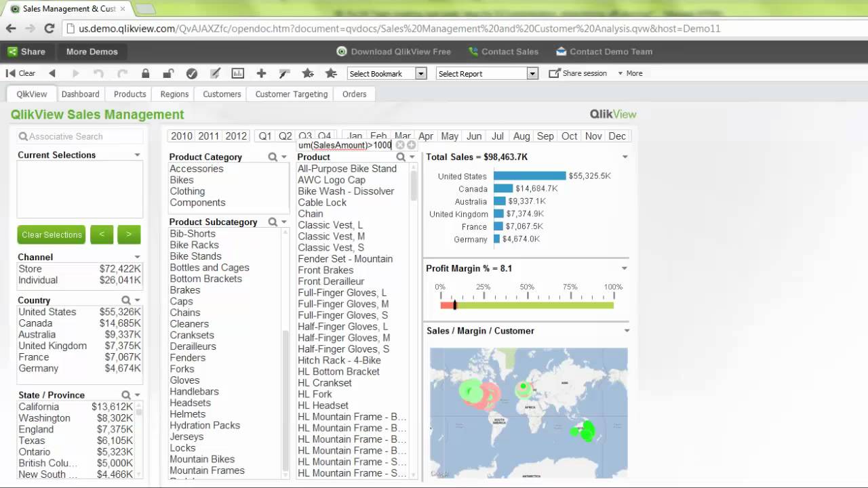Click the Share button

coord(26,52)
